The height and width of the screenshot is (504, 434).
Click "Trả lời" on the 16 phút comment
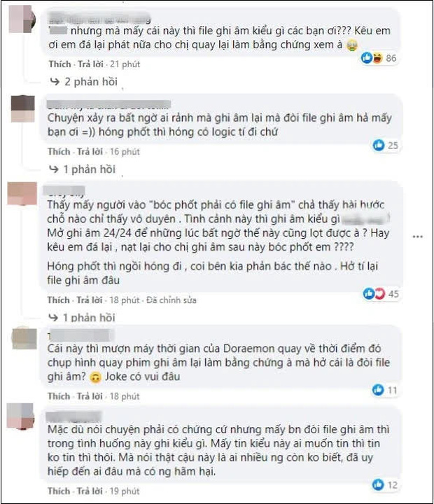point(90,152)
